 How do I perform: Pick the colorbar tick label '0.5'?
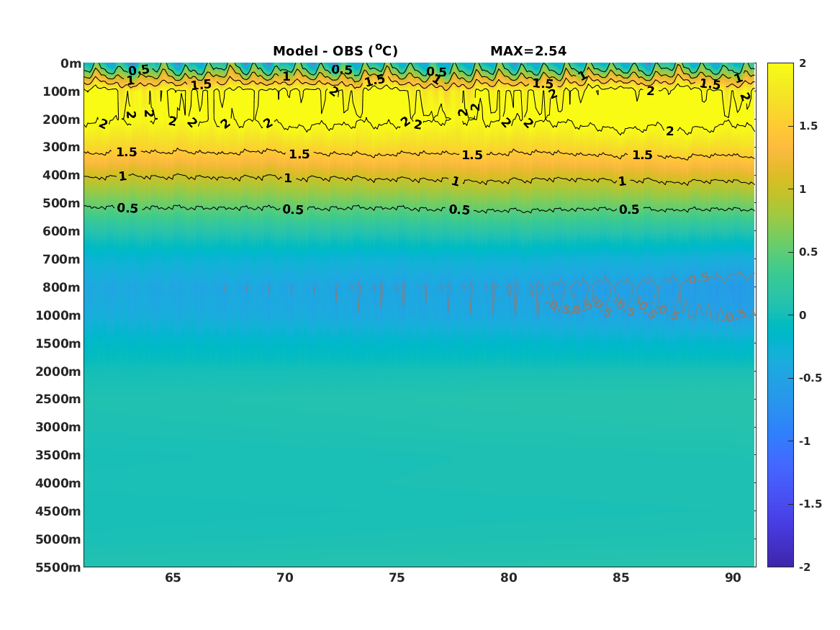[x=808, y=252]
